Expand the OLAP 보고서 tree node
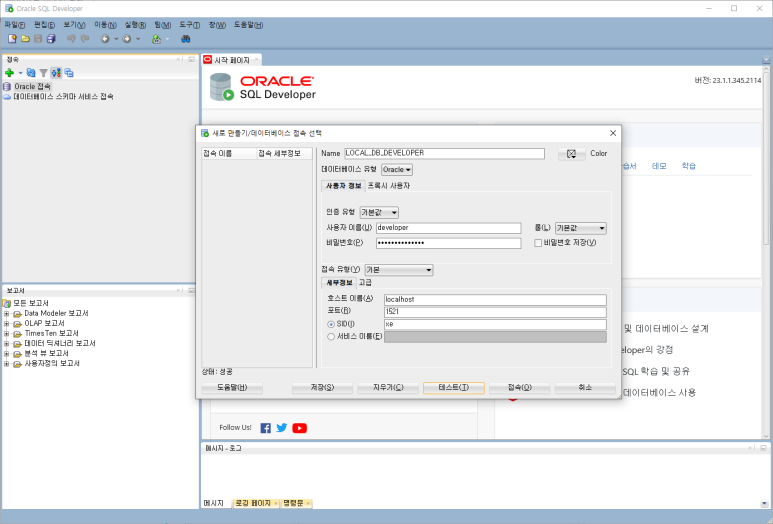 [x=6, y=323]
